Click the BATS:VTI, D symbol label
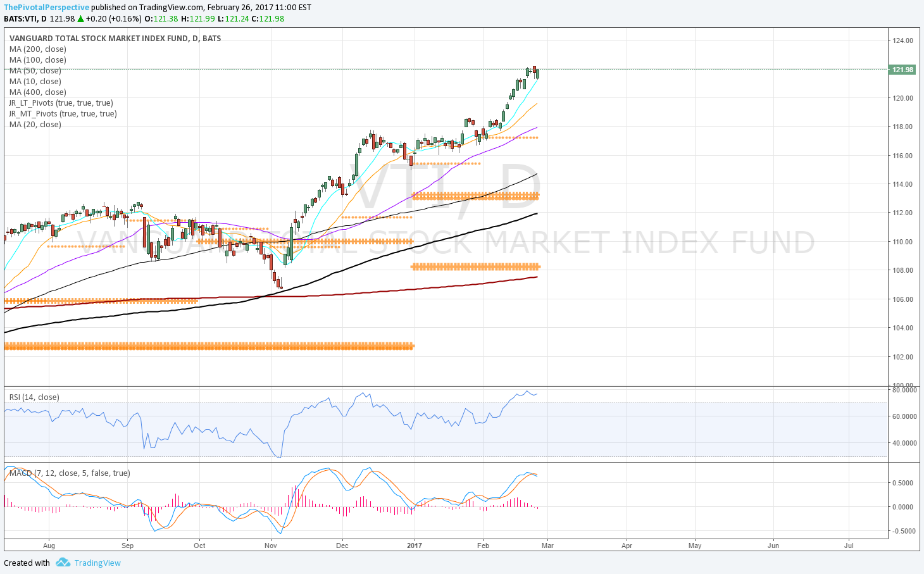924x574 pixels. click(24, 18)
